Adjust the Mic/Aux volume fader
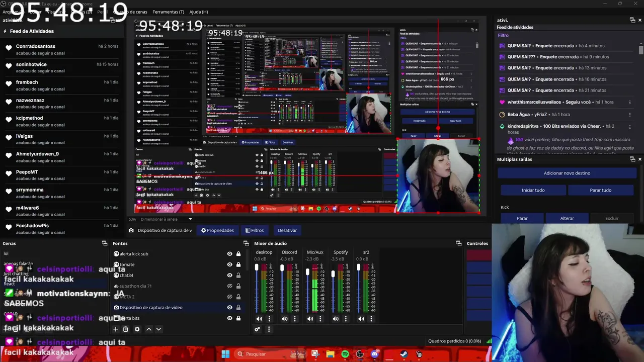Screen dimensions: 644x362 click(x=307, y=272)
